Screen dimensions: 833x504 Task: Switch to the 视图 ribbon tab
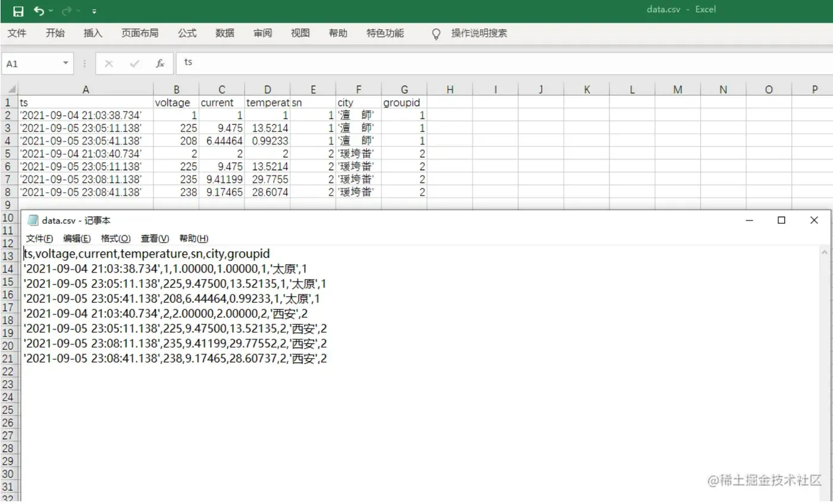300,33
